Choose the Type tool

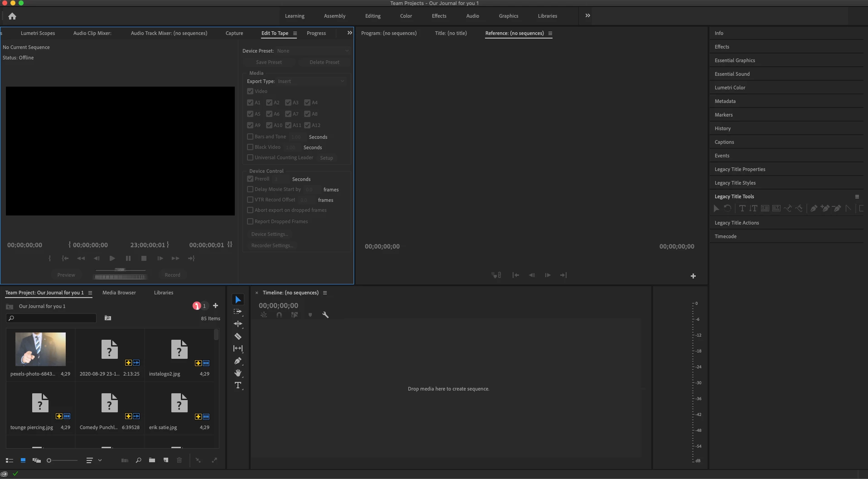pyautogui.click(x=238, y=385)
